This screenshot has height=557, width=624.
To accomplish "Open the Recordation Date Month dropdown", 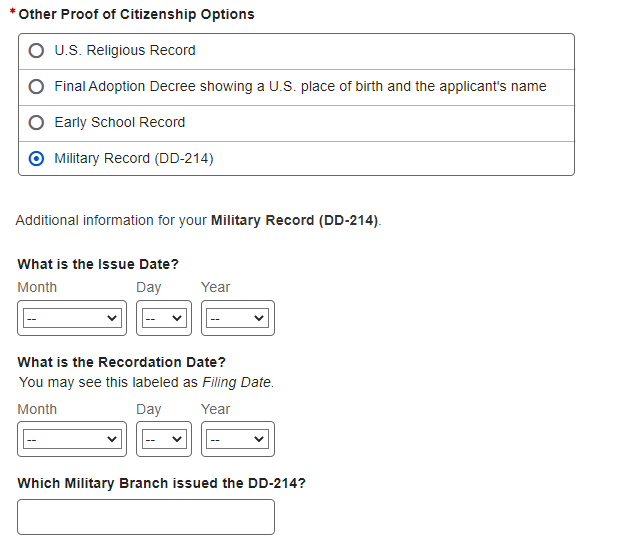I will [x=71, y=439].
